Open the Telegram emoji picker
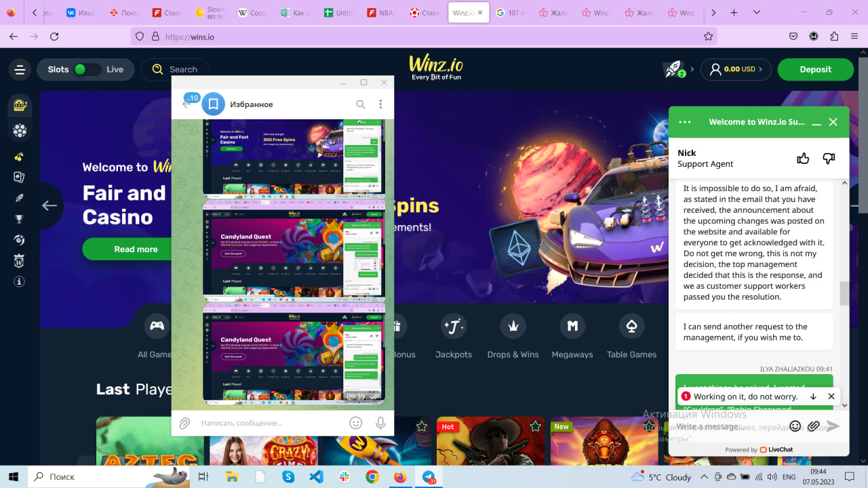The width and height of the screenshot is (868, 488). coord(355,423)
